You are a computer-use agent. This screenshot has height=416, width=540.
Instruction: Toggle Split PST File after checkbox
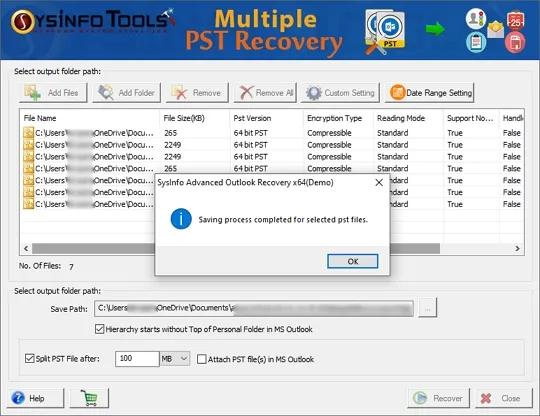point(30,358)
